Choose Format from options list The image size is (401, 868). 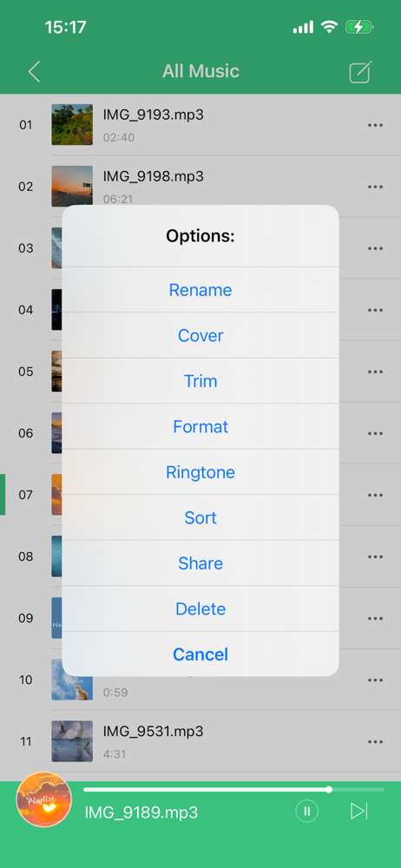click(200, 426)
